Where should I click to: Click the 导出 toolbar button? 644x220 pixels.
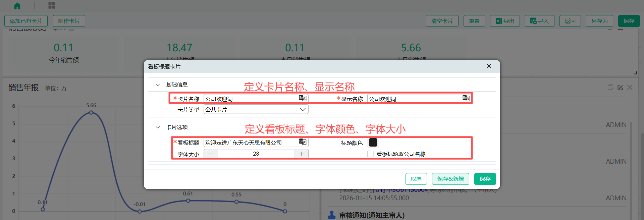click(x=504, y=21)
